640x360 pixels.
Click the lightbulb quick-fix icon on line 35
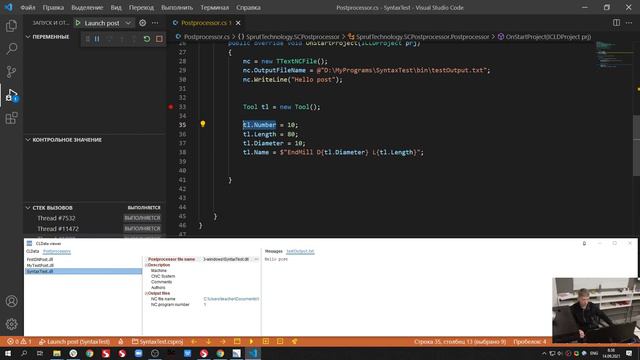(203, 124)
